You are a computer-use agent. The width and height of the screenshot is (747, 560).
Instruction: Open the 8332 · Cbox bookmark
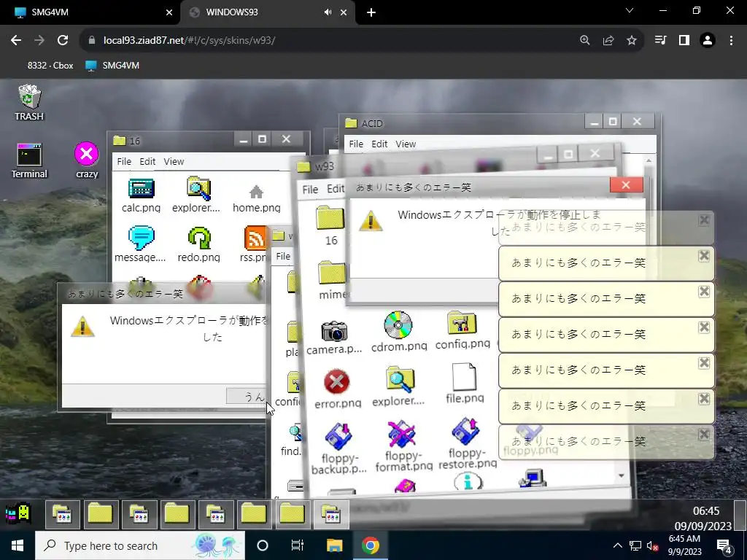(x=50, y=66)
